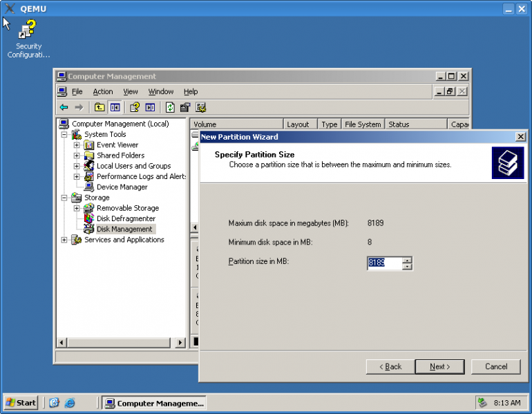Click the Up one level folder icon
Image resolution: width=532 pixels, height=414 pixels.
(99, 107)
